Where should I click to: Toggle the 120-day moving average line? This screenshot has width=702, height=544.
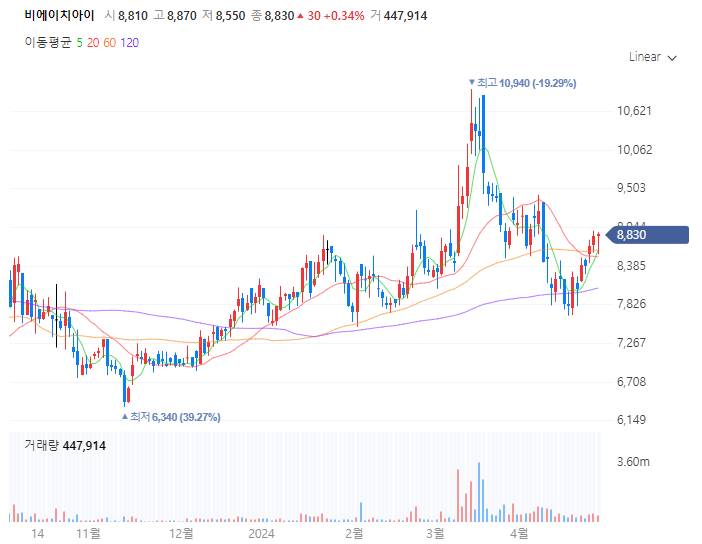[x=129, y=43]
